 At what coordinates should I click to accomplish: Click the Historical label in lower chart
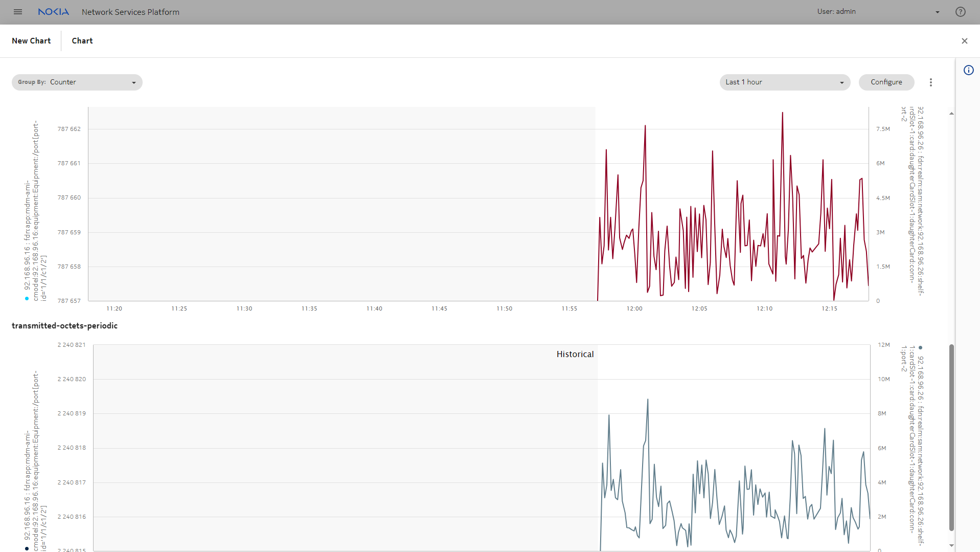pos(575,354)
